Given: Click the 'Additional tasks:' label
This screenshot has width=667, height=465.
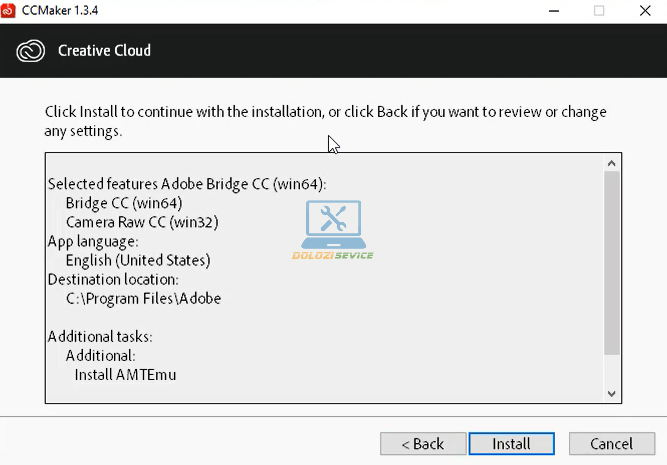Looking at the screenshot, I should click(x=100, y=337).
